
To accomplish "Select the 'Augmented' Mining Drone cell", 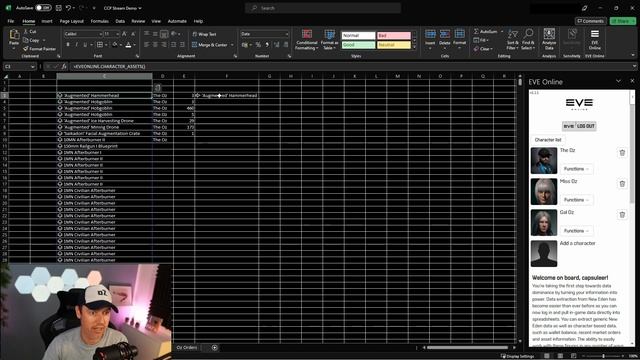I will pos(104,127).
